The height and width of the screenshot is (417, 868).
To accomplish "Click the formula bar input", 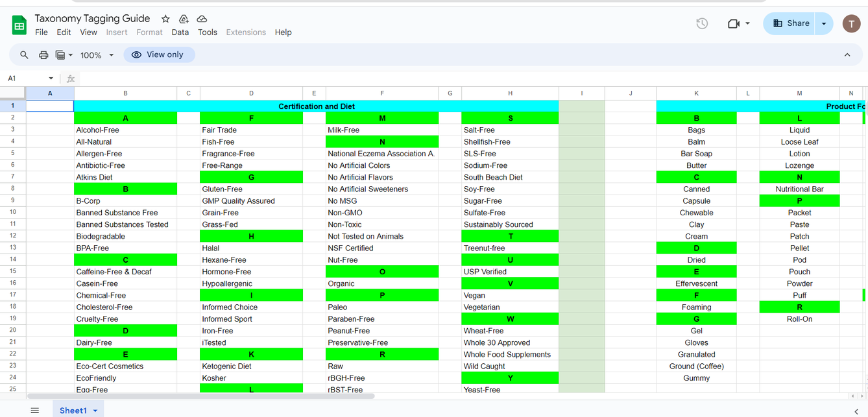I will coord(474,78).
